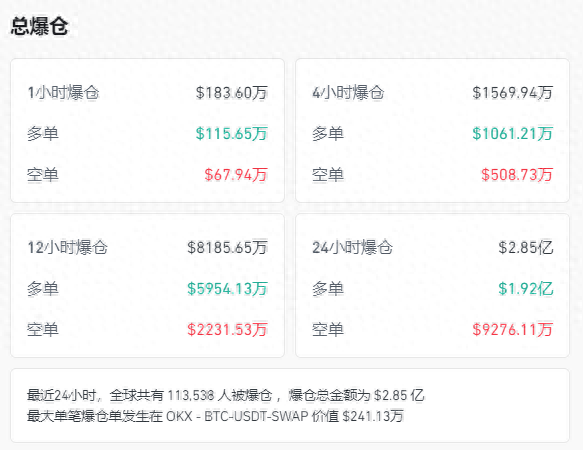This screenshot has height=450, width=583.
Task: Click the $2.85亿 24-hour total
Action: click(526, 247)
